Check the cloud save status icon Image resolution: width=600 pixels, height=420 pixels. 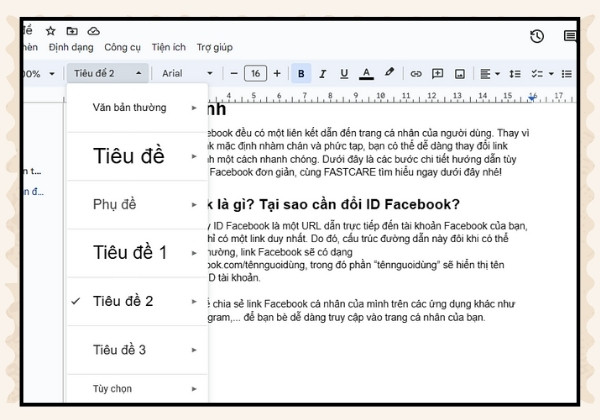[93, 31]
